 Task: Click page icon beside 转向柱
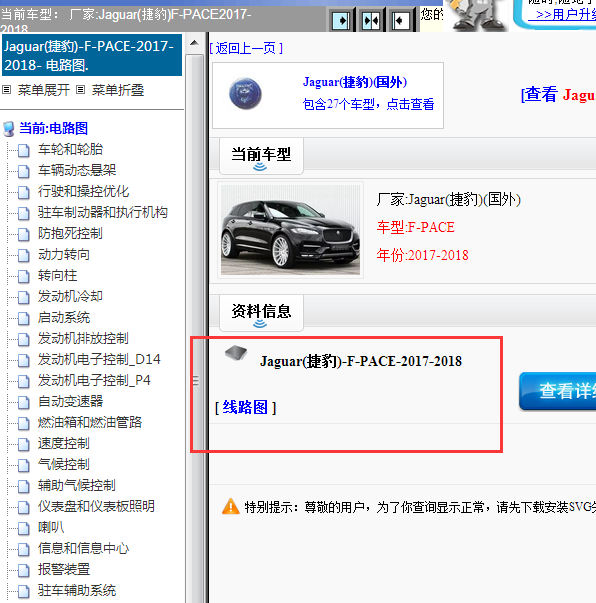[24, 276]
